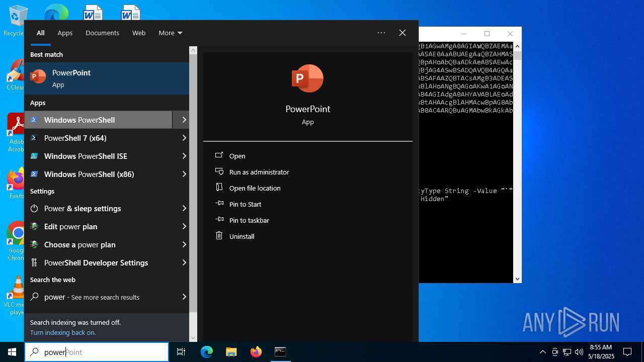Open Windows PowerShell (x86) result
Screen dimensions: 644x362
point(98,174)
